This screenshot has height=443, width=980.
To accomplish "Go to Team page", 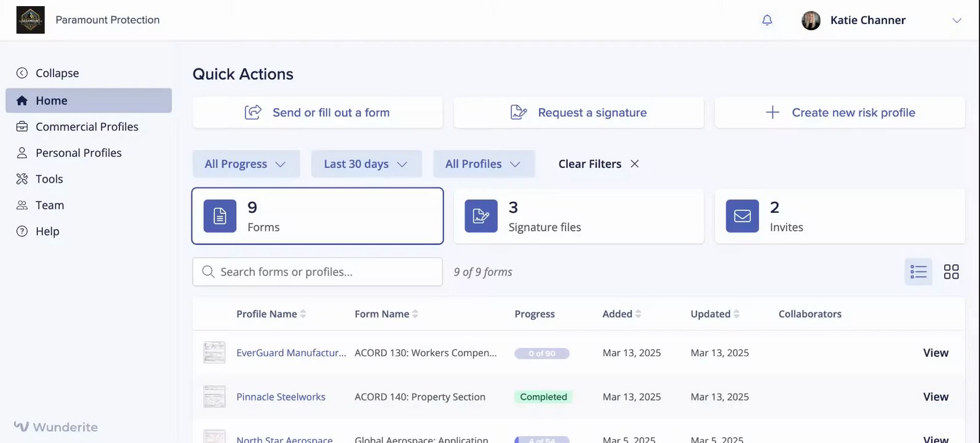I will [49, 206].
